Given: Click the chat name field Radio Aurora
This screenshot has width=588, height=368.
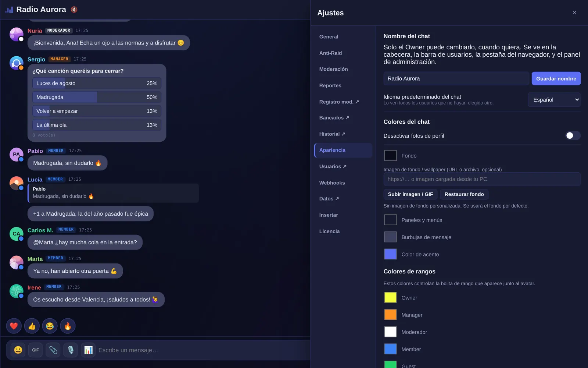Looking at the screenshot, I should point(456,79).
